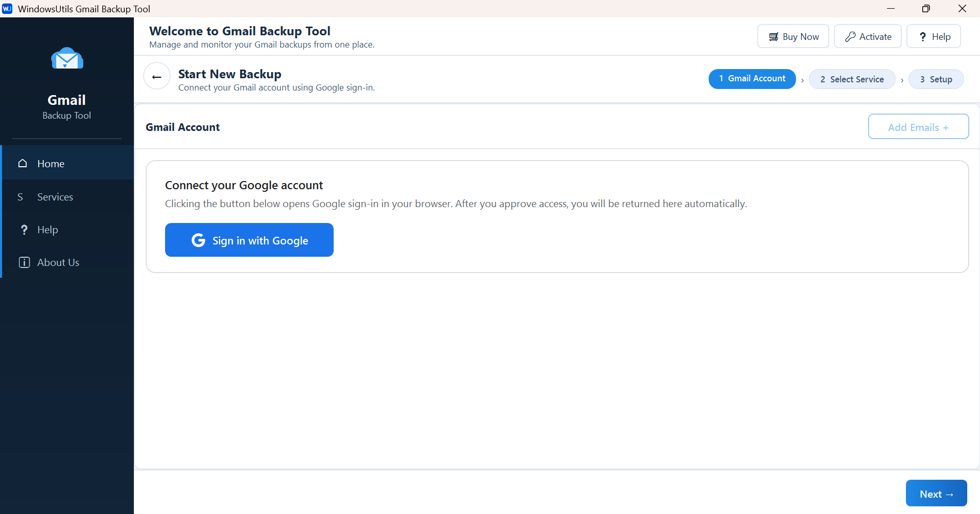Screen dimensions: 980x514
Task: Open About Us in the sidebar
Action: coord(68,262)
